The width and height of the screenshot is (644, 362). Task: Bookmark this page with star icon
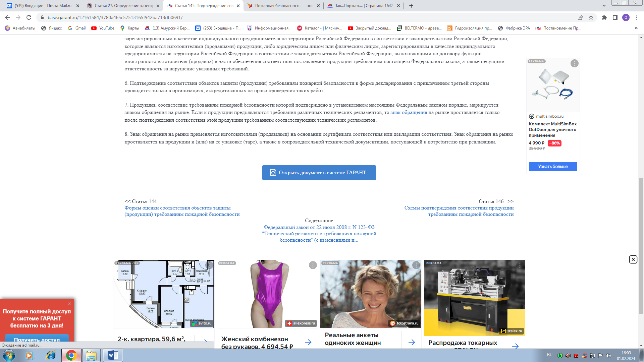click(591, 17)
